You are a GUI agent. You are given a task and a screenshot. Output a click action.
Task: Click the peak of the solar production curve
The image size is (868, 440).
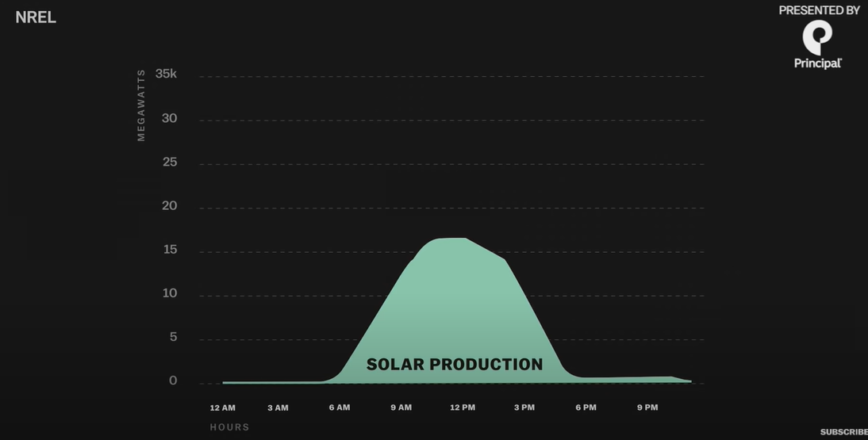pos(452,239)
